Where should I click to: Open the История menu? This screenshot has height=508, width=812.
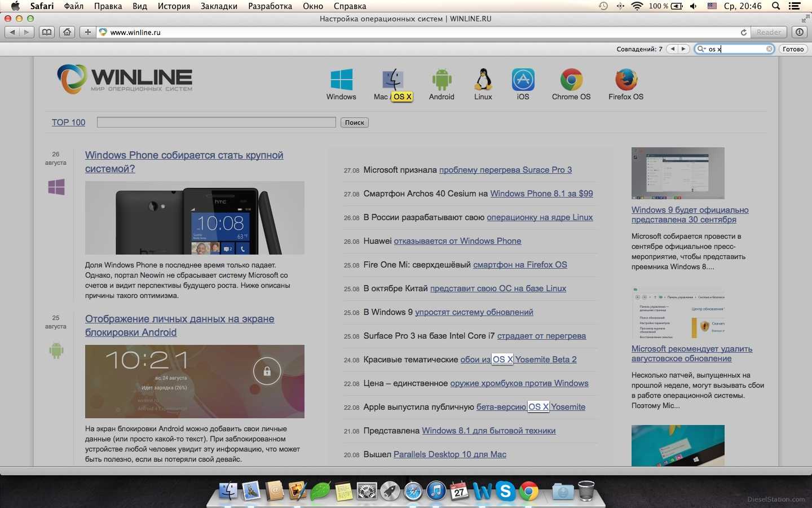click(x=174, y=6)
